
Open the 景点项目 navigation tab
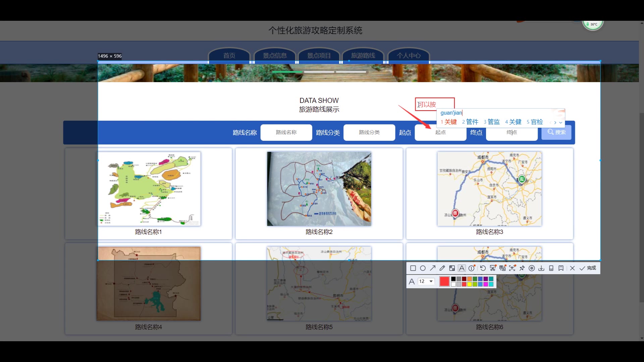319,56
